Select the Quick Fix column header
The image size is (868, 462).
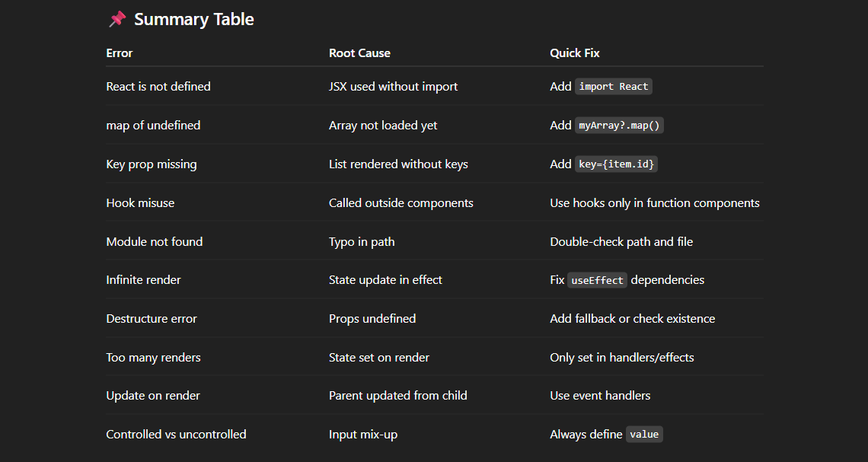(x=575, y=53)
